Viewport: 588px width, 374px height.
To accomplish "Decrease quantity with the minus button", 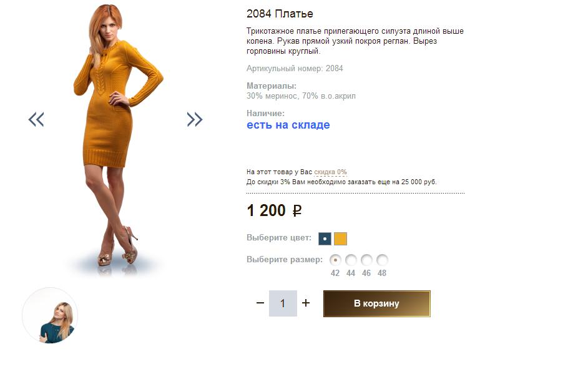I will click(260, 303).
